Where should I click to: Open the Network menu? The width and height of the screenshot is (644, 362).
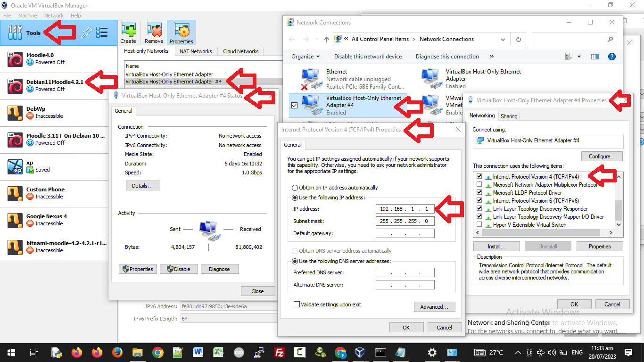tap(54, 16)
